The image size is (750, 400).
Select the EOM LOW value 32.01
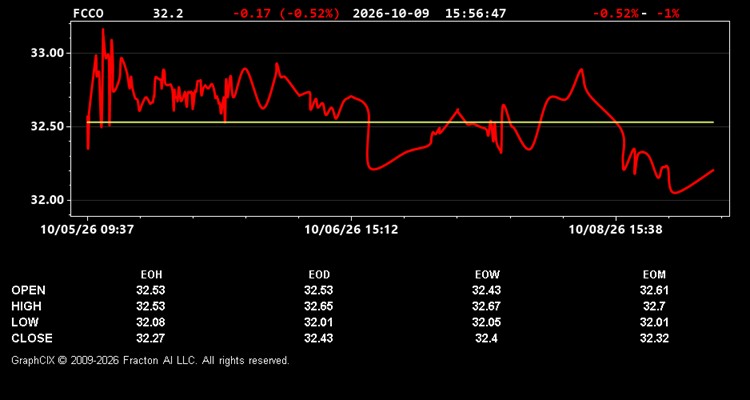pos(654,322)
